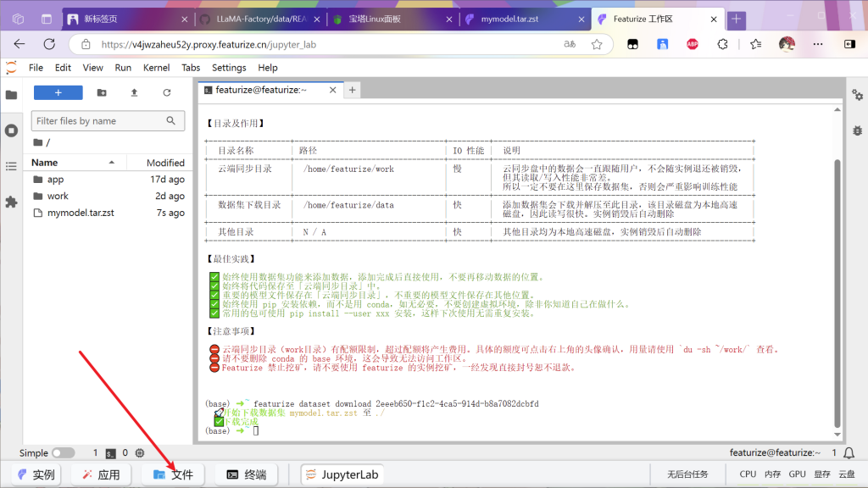The image size is (868, 488).
Task: Click the 应用 button
Action: pyautogui.click(x=102, y=474)
